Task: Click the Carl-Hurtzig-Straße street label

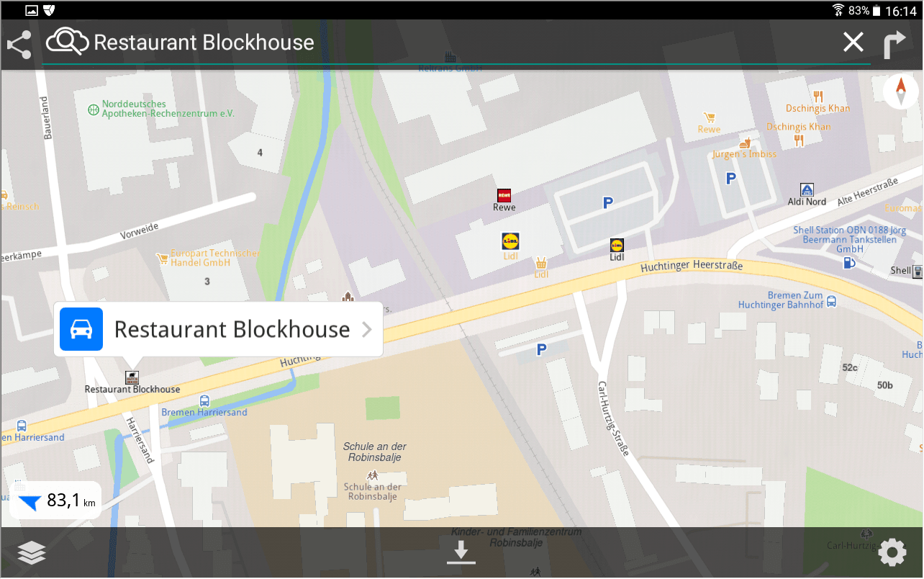Action: click(613, 418)
